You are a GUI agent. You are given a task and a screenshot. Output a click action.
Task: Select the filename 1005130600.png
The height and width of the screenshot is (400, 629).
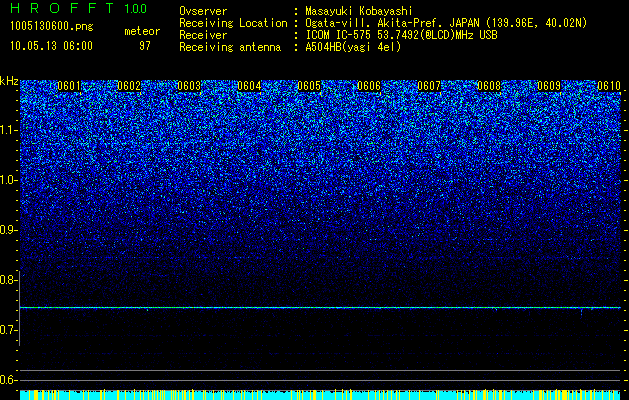52,26
